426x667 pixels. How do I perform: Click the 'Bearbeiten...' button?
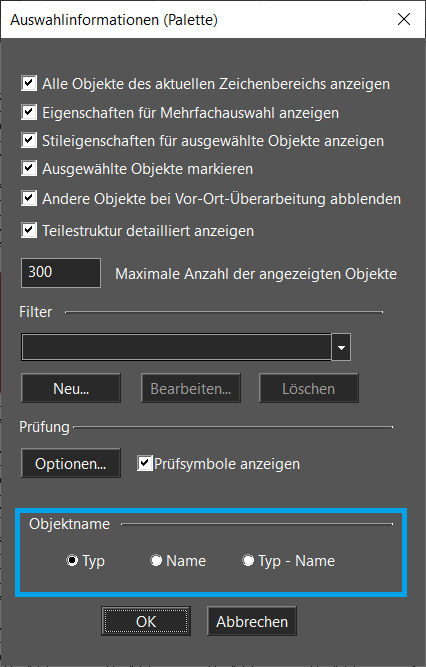(191, 388)
